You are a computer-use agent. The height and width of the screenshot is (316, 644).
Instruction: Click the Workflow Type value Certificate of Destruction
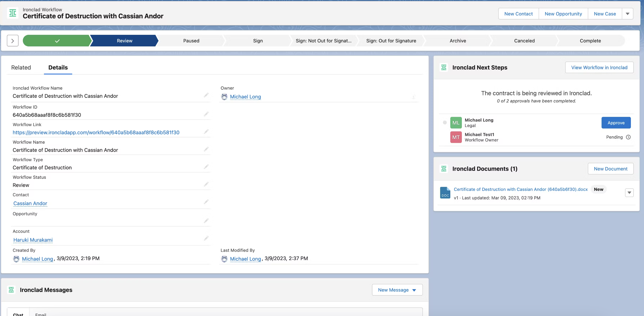click(42, 168)
